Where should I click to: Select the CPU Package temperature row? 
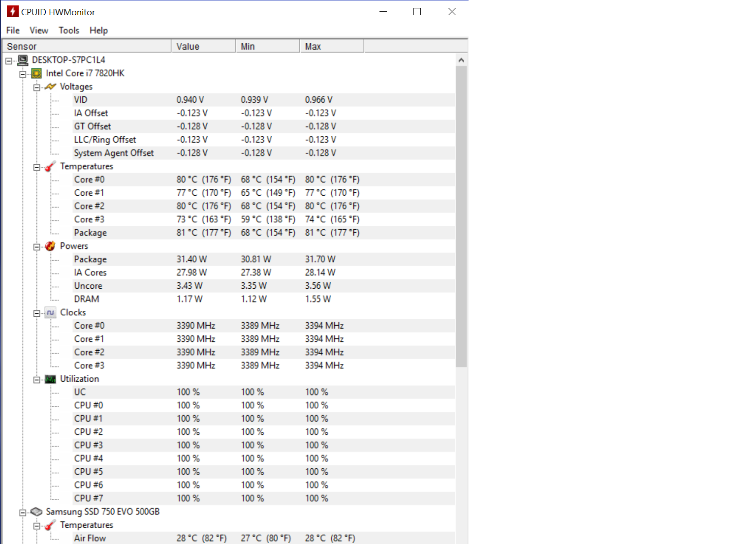(x=91, y=233)
